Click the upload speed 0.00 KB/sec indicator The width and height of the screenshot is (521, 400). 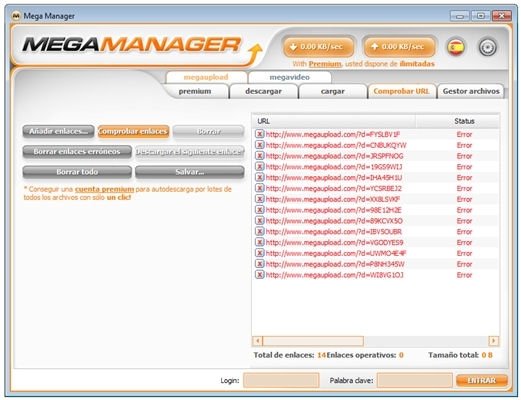[x=399, y=47]
